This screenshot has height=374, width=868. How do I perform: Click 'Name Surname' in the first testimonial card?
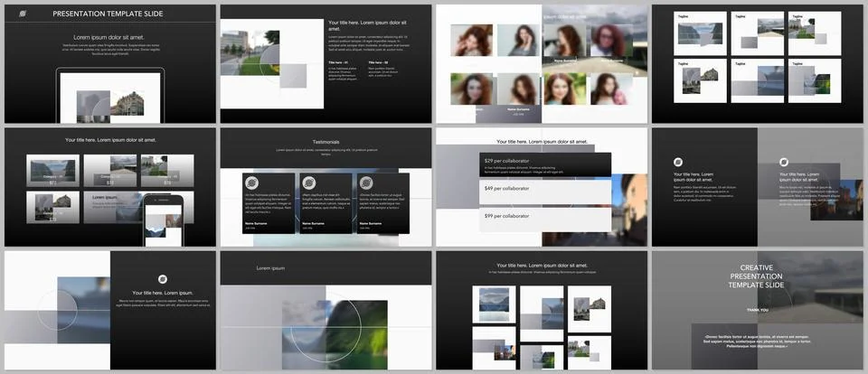(255, 223)
